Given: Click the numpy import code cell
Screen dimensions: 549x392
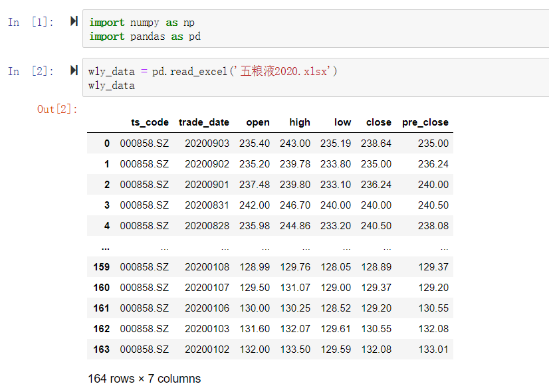Looking at the screenshot, I should tap(316, 29).
